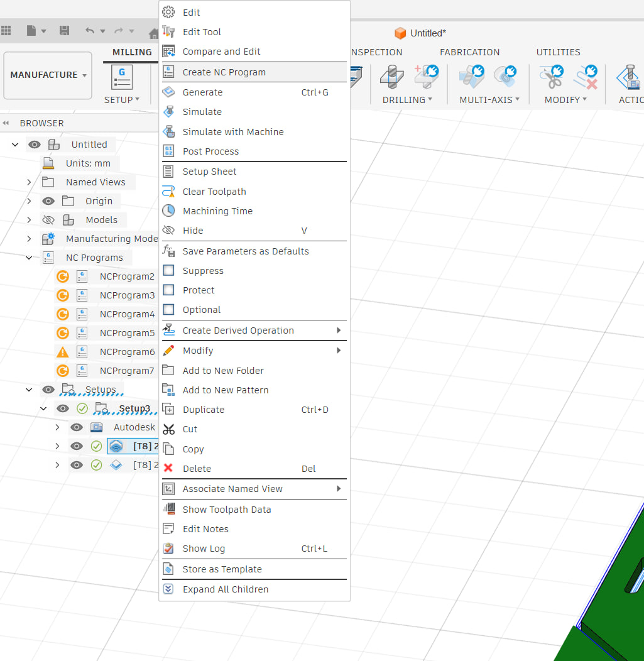Toggle visibility eye of Untitled root
This screenshot has height=661, width=644.
[35, 145]
